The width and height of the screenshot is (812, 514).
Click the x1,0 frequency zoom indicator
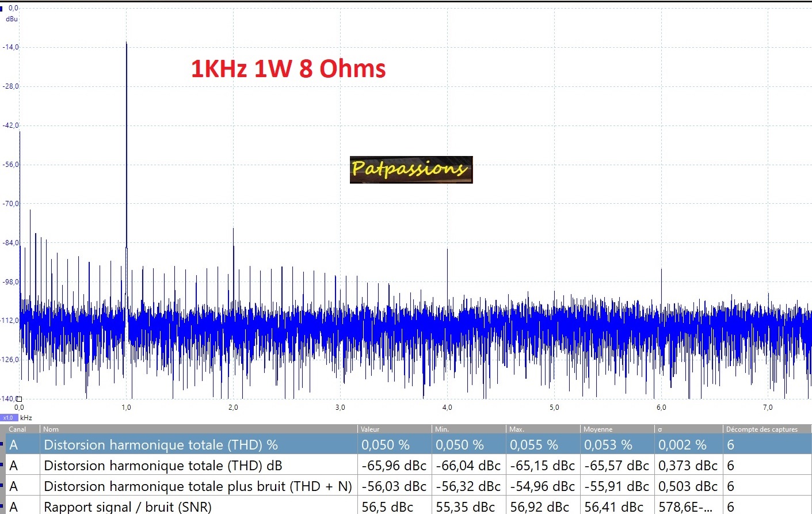click(x=8, y=418)
